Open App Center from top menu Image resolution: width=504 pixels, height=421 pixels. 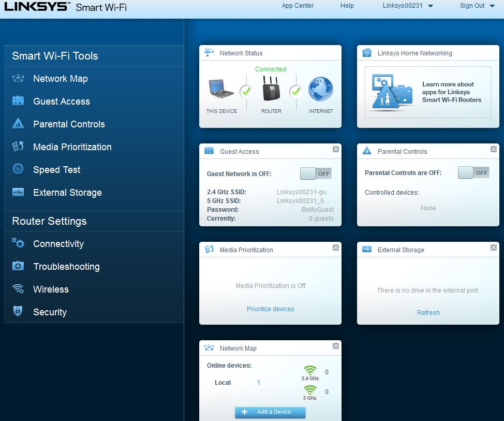click(x=298, y=6)
